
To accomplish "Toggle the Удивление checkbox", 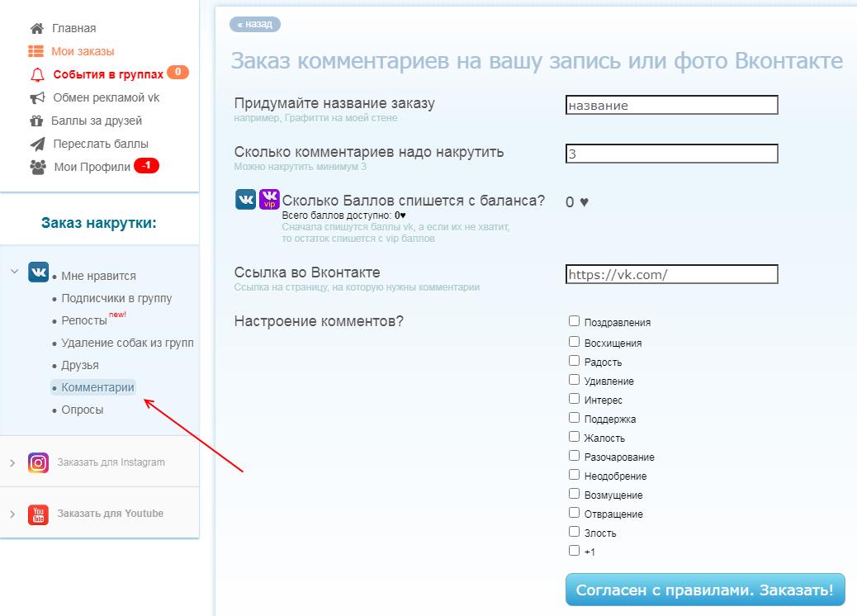I will click(x=574, y=380).
